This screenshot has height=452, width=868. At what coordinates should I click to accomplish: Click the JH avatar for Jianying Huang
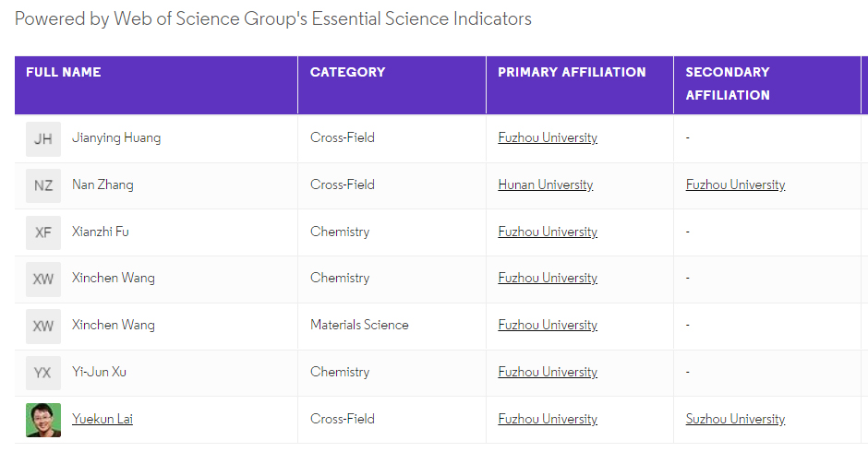click(43, 138)
